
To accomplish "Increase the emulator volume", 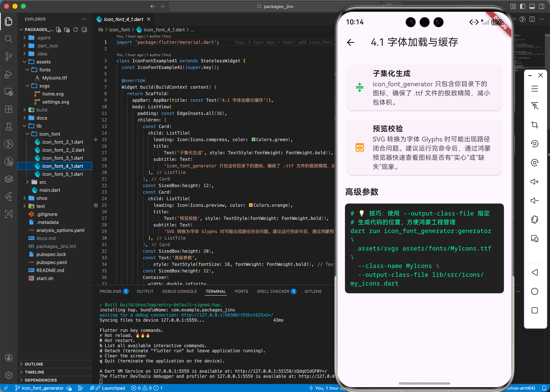I will point(534,182).
